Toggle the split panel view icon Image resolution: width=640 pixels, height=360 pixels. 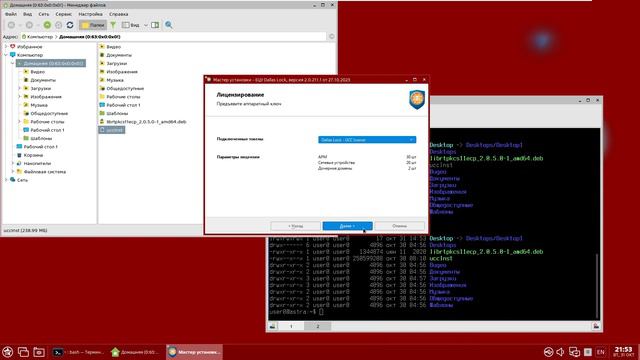tap(155, 25)
